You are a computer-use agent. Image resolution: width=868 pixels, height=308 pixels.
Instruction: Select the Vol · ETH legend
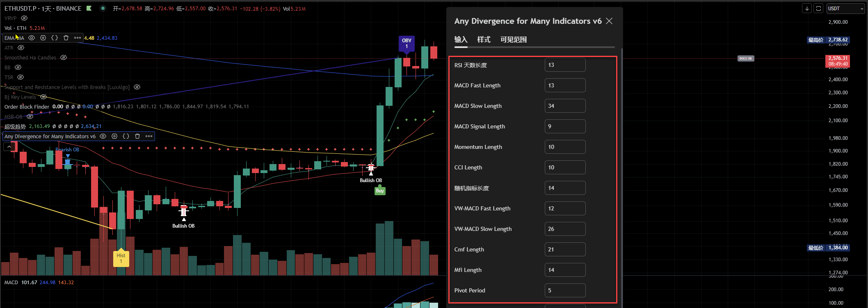[x=15, y=28]
